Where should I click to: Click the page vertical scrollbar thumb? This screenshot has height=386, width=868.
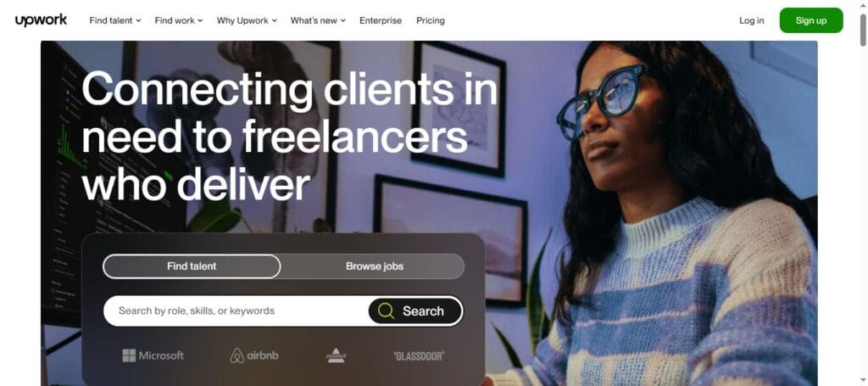click(863, 30)
